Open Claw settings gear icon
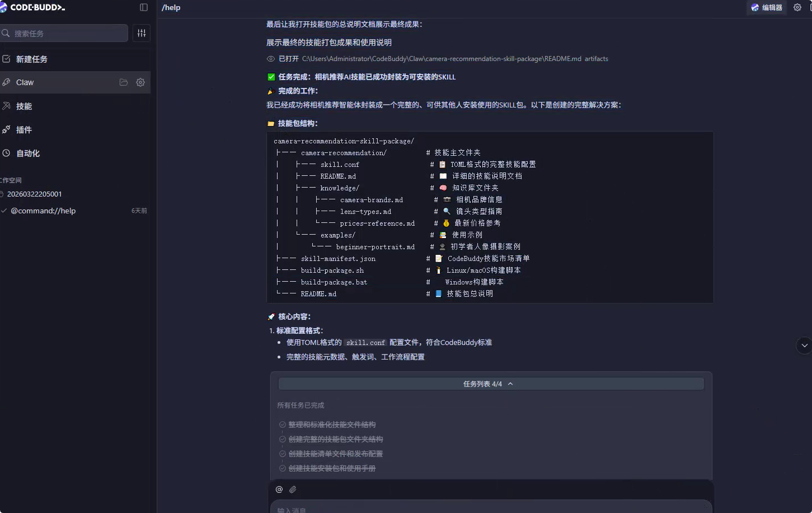Viewport: 812px width, 513px height. (140, 82)
